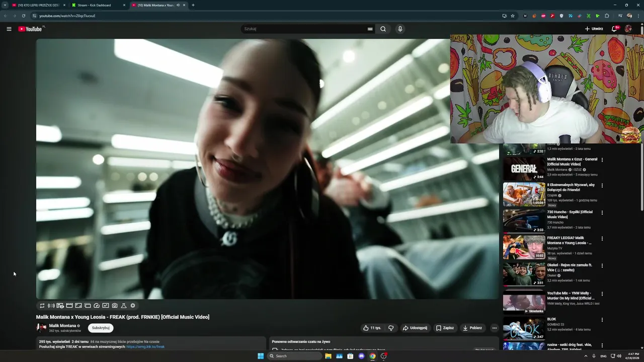Screen dimensions: 644x362
Task: Open the taskbar volume control
Action: pyautogui.click(x=619, y=356)
